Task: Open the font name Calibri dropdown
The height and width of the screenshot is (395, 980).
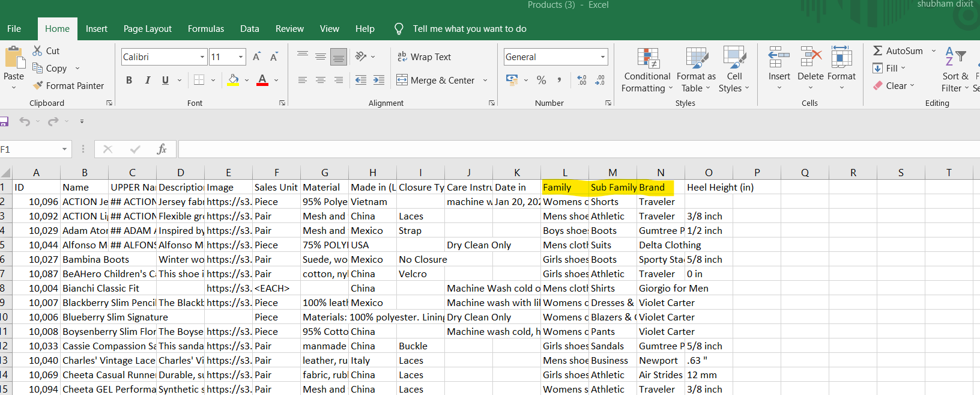Action: click(202, 57)
